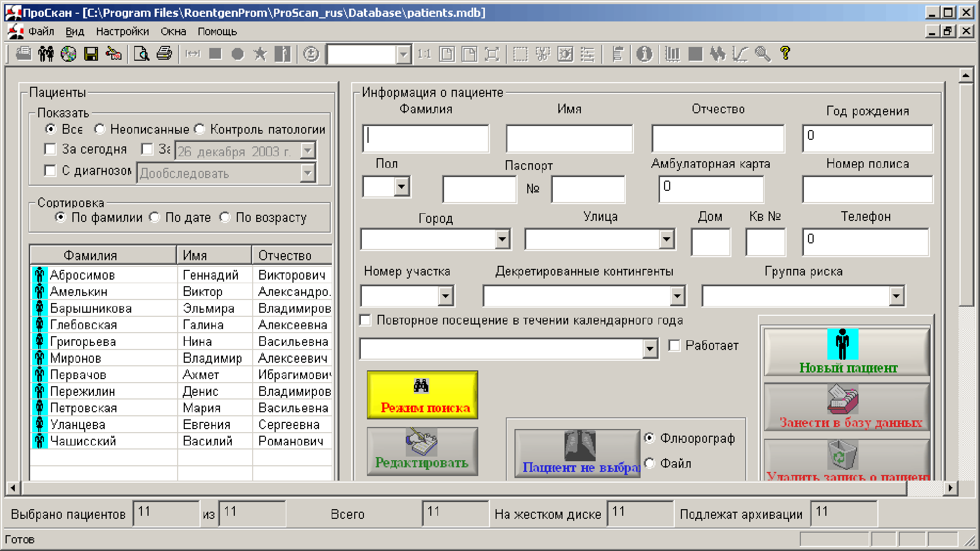Viewport: 980px width, 551px height.
Task: Select patient Миронов in the list
Action: [76, 358]
